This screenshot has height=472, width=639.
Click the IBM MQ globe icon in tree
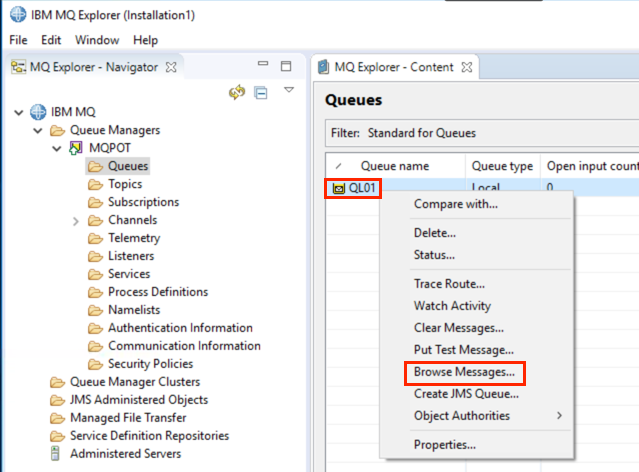(38, 112)
